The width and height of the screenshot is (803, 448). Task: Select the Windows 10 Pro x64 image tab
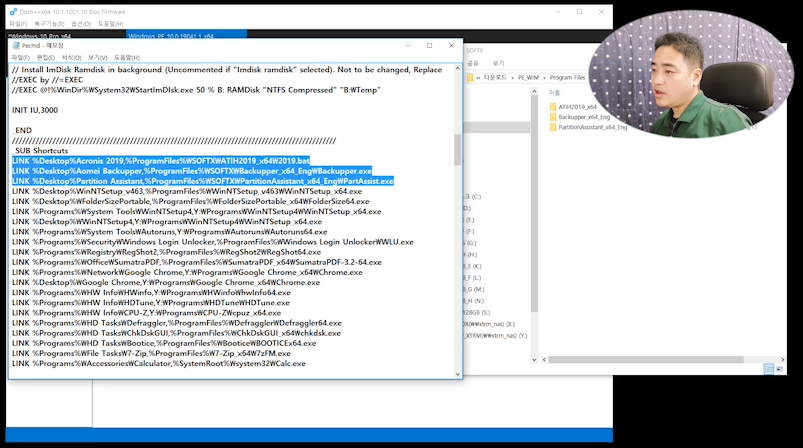point(66,36)
